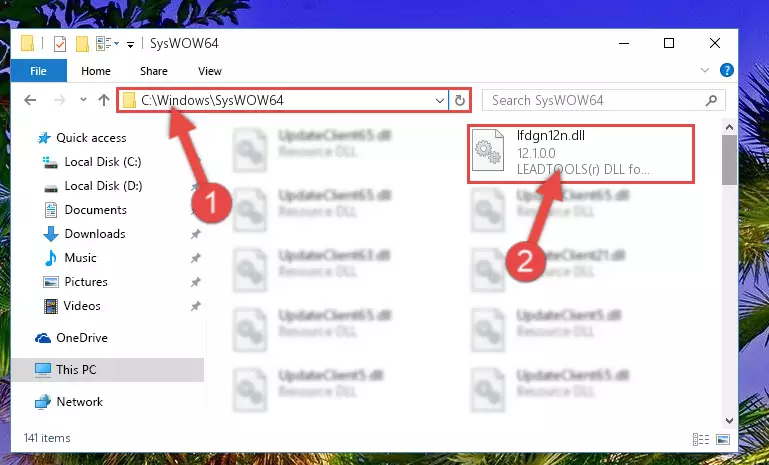This screenshot has height=465, width=769.
Task: Open the Customize Quick Access Toolbar dropdown
Action: pyautogui.click(x=130, y=45)
